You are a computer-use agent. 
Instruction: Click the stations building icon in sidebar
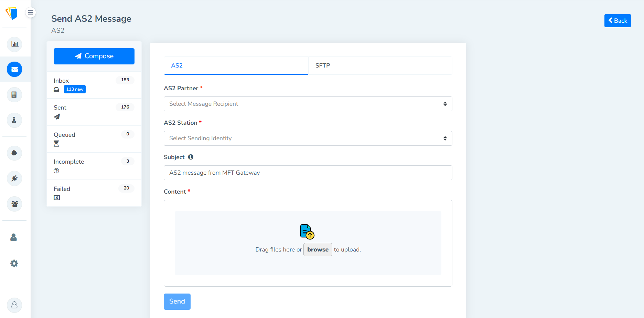tap(14, 94)
